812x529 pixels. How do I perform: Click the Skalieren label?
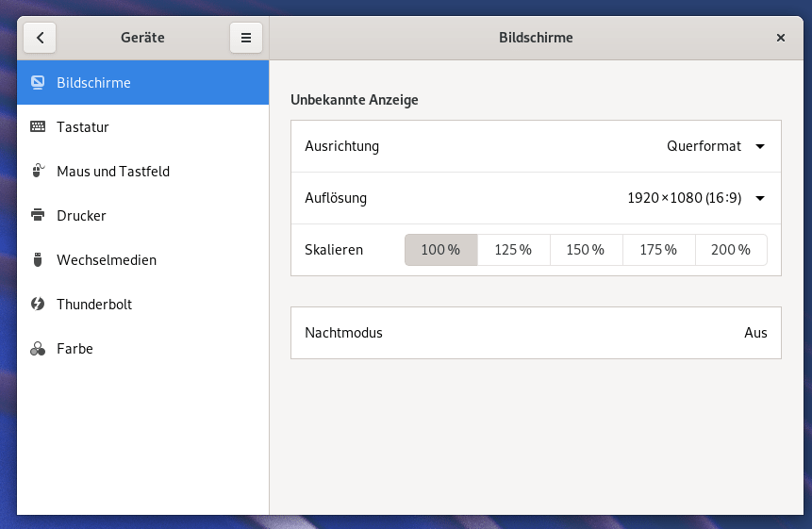click(334, 250)
